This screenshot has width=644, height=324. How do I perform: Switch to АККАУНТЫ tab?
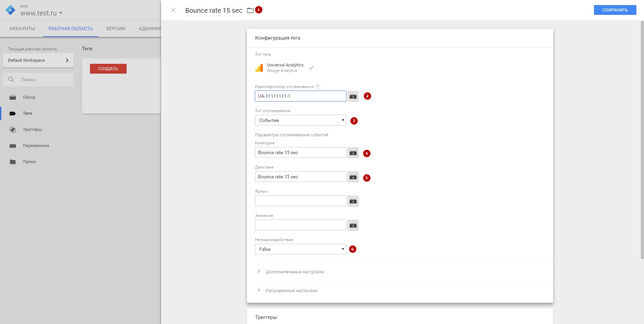click(x=22, y=29)
